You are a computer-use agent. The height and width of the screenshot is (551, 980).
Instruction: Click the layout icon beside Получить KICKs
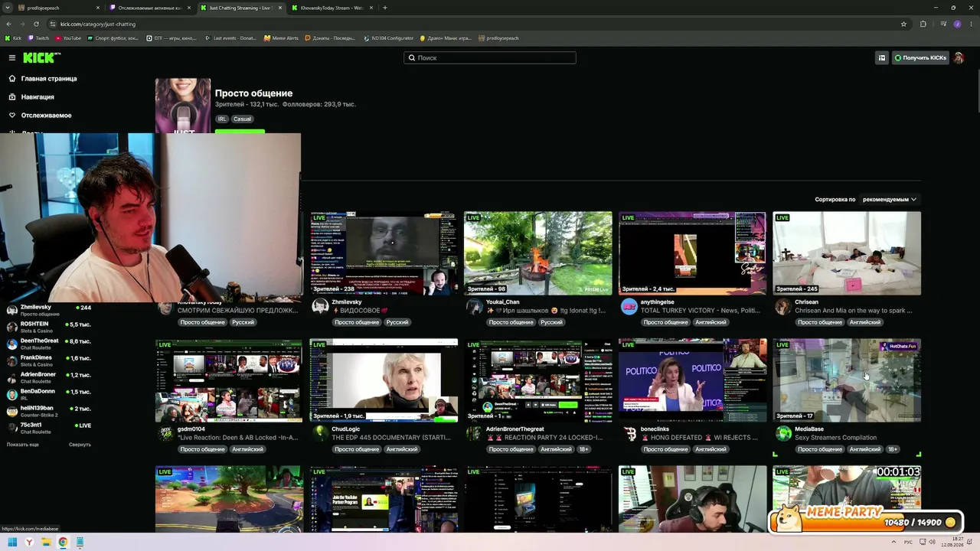click(881, 57)
